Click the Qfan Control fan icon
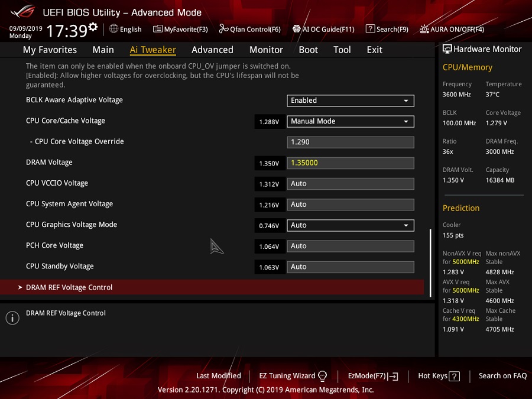This screenshot has width=532, height=399. coord(223,29)
